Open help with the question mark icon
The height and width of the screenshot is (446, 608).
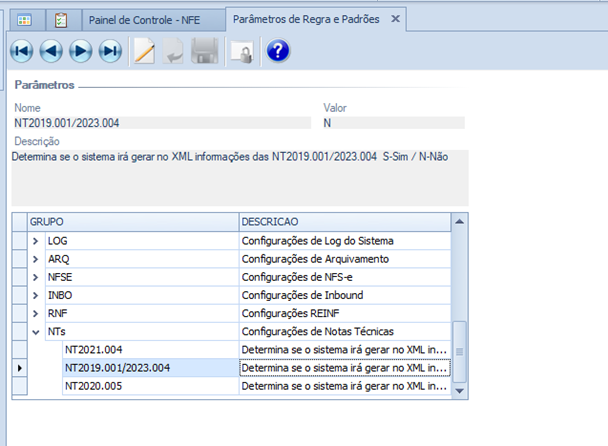click(x=278, y=51)
